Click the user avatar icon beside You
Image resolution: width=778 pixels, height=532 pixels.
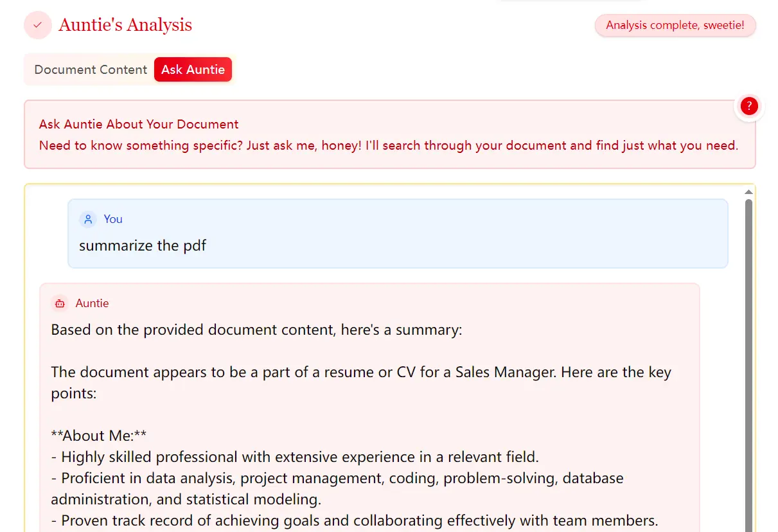click(x=88, y=219)
